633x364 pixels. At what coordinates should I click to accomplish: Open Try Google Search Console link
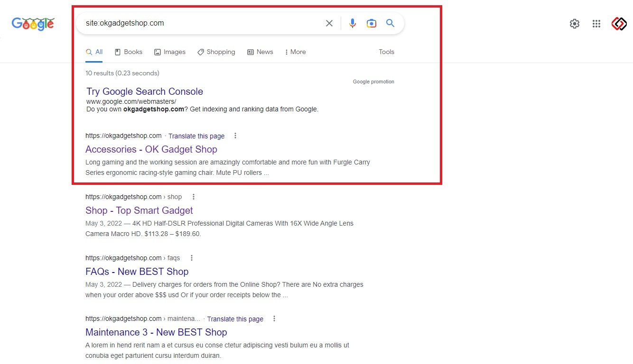pos(145,91)
